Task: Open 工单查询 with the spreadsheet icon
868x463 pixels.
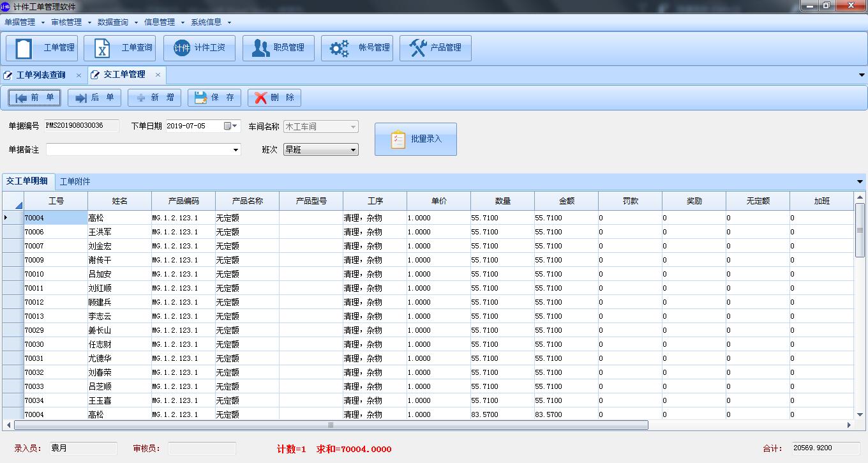Action: coord(120,48)
